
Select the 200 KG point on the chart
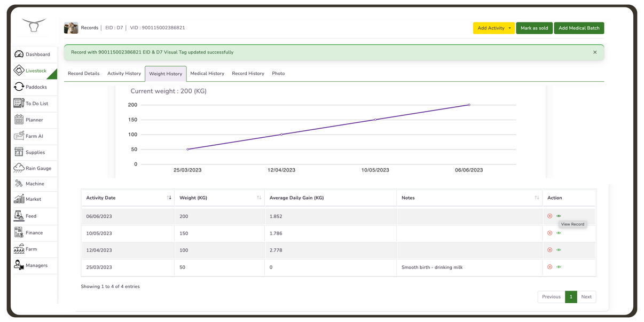pos(469,105)
